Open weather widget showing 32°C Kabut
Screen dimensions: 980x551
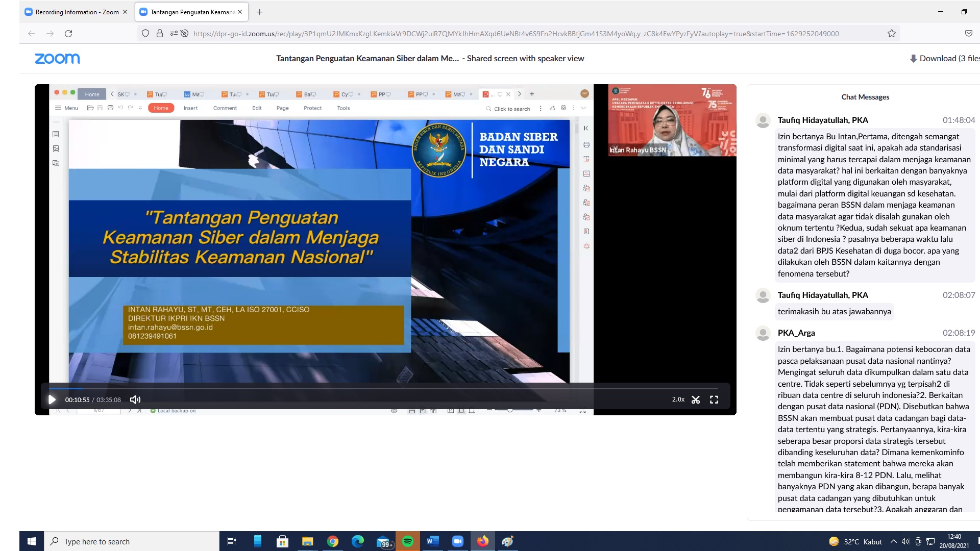point(855,541)
